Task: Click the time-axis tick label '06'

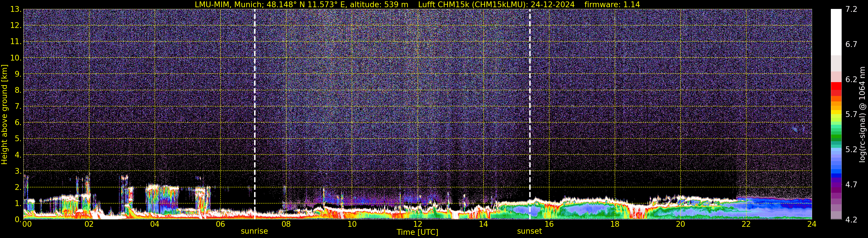Action: click(220, 224)
